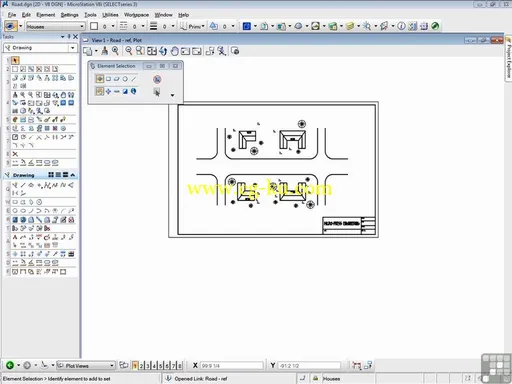Click the level display eye icon

[10, 26]
